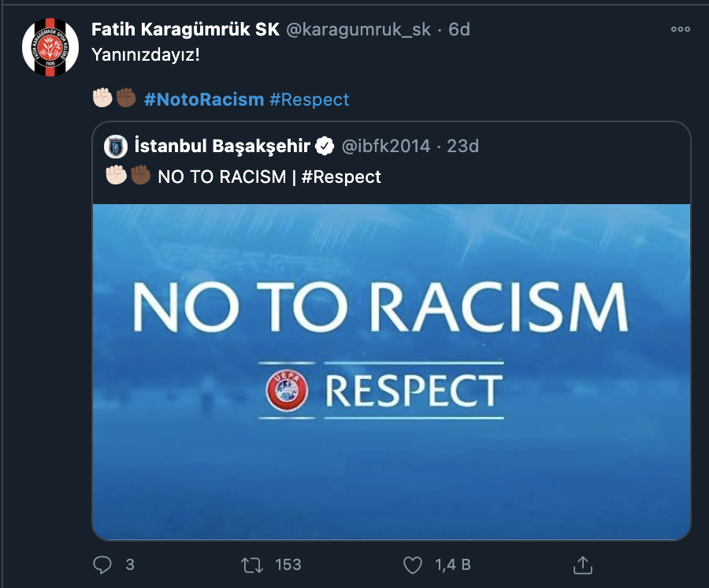The image size is (709, 588).
Task: Like the tweet with the heart icon
Action: pyautogui.click(x=412, y=565)
